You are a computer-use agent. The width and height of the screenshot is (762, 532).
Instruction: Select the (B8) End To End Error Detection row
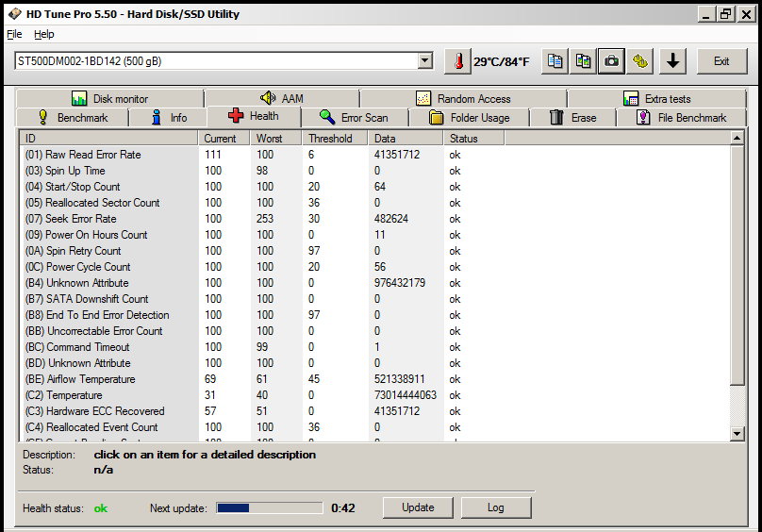(374, 315)
